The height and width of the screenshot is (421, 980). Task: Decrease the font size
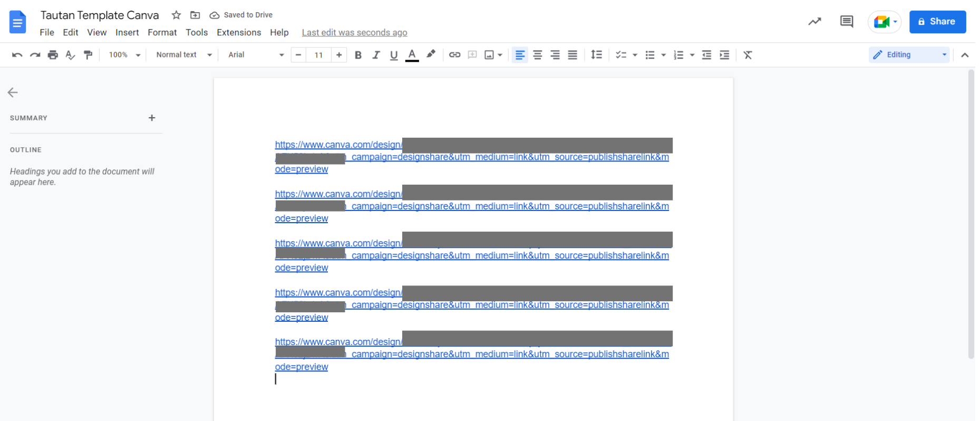coord(298,55)
